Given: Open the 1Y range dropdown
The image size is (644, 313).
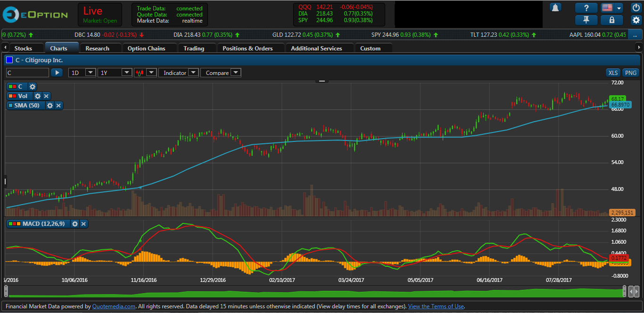Looking at the screenshot, I should click(x=115, y=73).
